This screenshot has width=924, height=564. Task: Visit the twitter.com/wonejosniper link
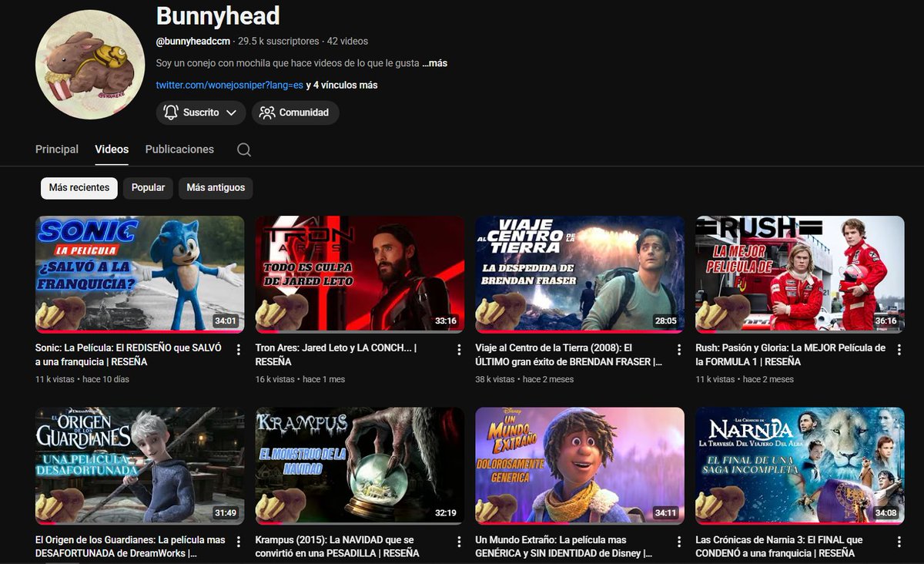point(229,86)
